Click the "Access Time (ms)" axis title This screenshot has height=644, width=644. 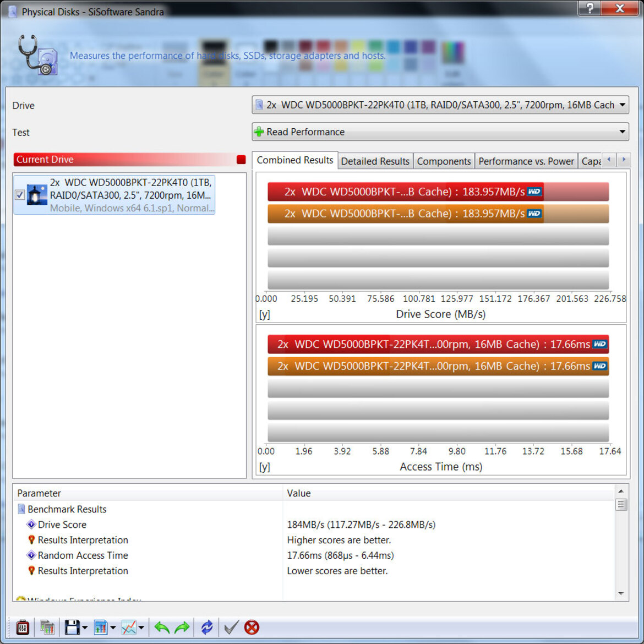click(441, 467)
